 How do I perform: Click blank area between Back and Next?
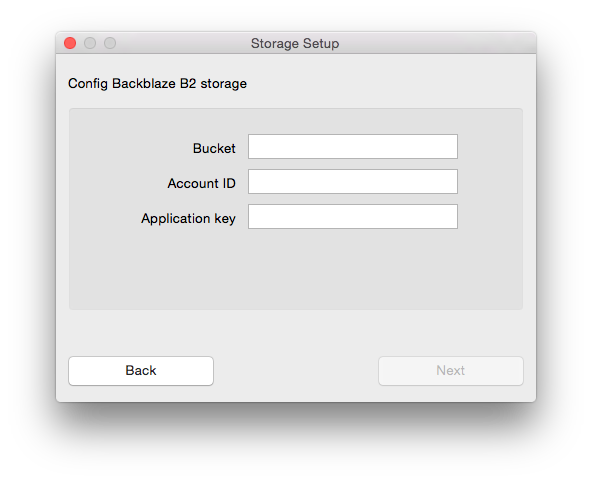[296, 371]
